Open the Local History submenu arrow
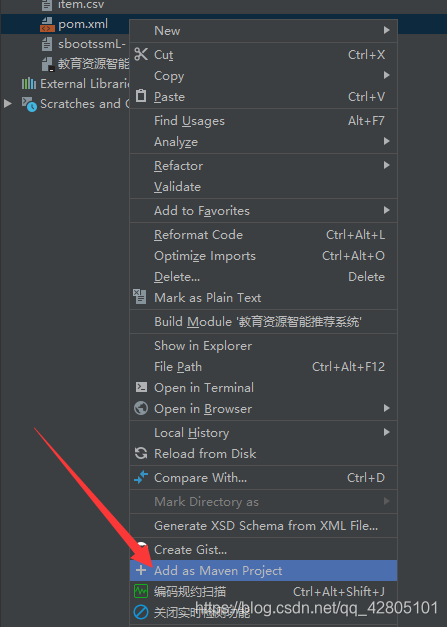The height and width of the screenshot is (627, 447). (x=386, y=432)
